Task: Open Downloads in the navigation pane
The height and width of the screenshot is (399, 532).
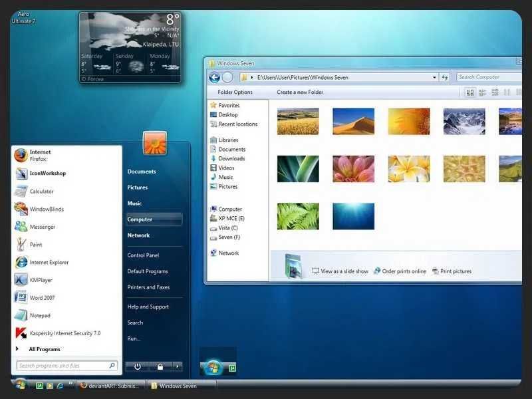Action: pyautogui.click(x=227, y=158)
